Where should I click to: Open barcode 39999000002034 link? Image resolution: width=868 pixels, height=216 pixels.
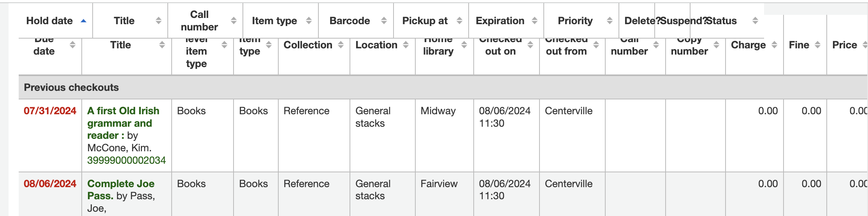[x=127, y=160]
